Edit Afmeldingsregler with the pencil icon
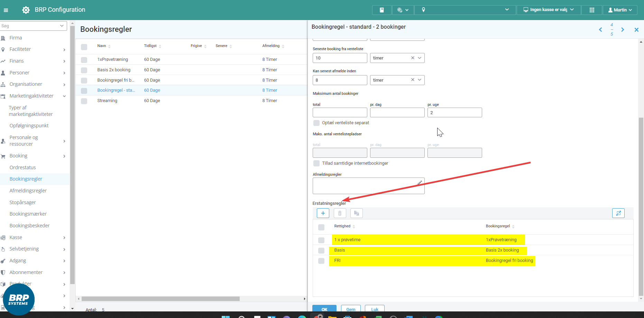This screenshot has height=318, width=644. click(x=420, y=183)
